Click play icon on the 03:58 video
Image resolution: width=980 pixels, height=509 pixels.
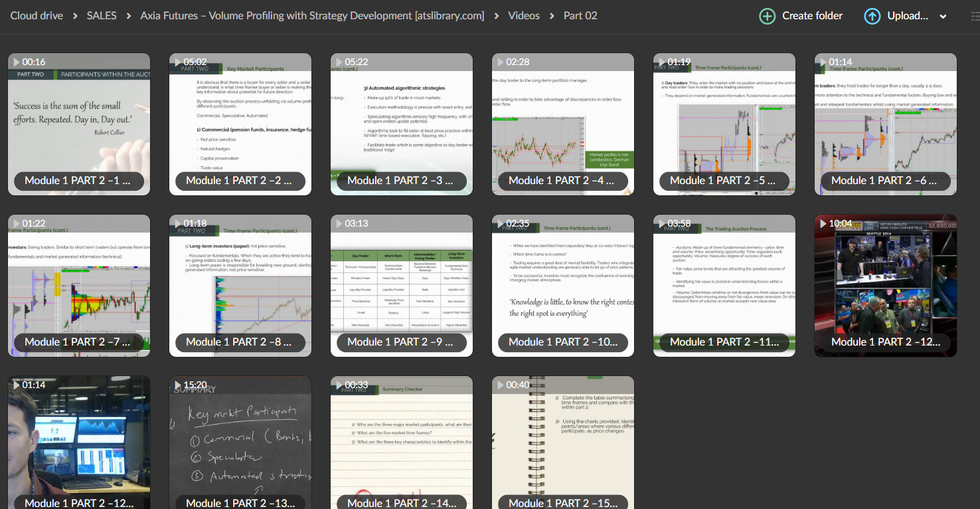(662, 223)
